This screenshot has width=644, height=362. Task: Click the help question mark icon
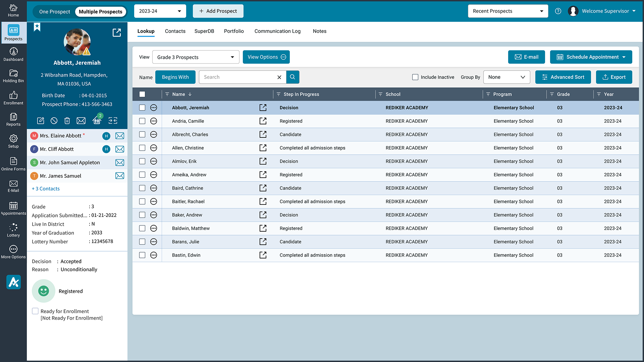(x=558, y=11)
